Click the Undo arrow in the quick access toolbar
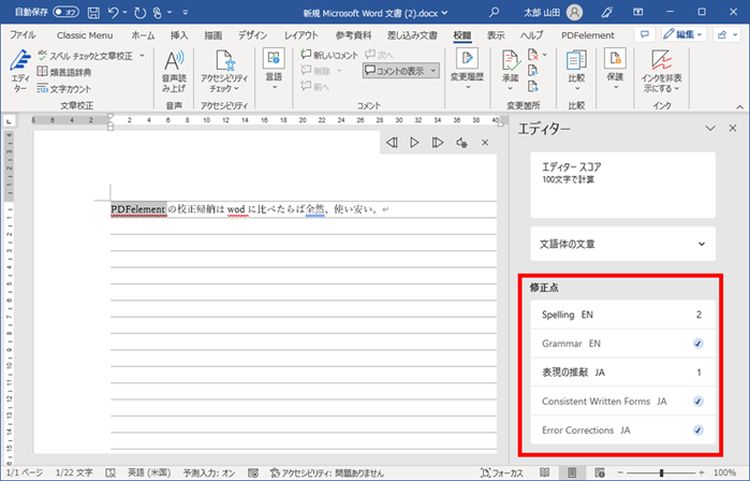The image size is (750, 481). pyautogui.click(x=113, y=13)
